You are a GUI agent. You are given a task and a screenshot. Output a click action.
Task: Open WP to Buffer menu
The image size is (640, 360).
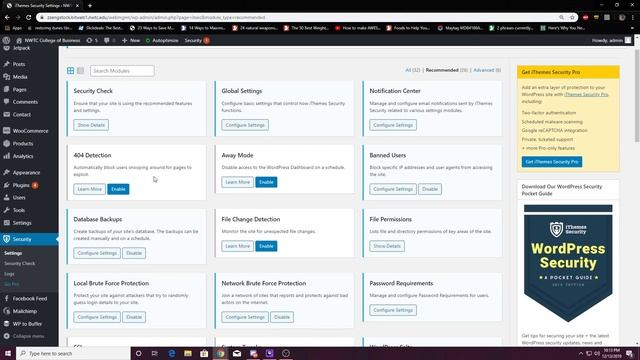[x=27, y=324]
